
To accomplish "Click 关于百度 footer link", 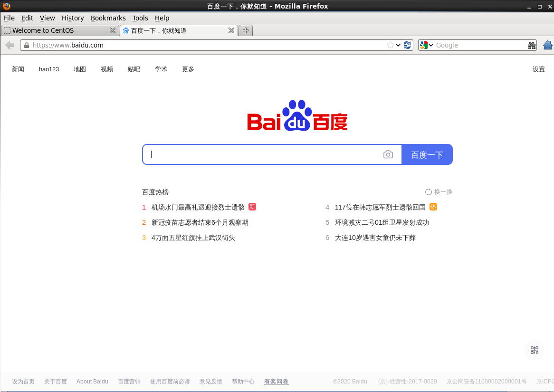I will click(56, 382).
